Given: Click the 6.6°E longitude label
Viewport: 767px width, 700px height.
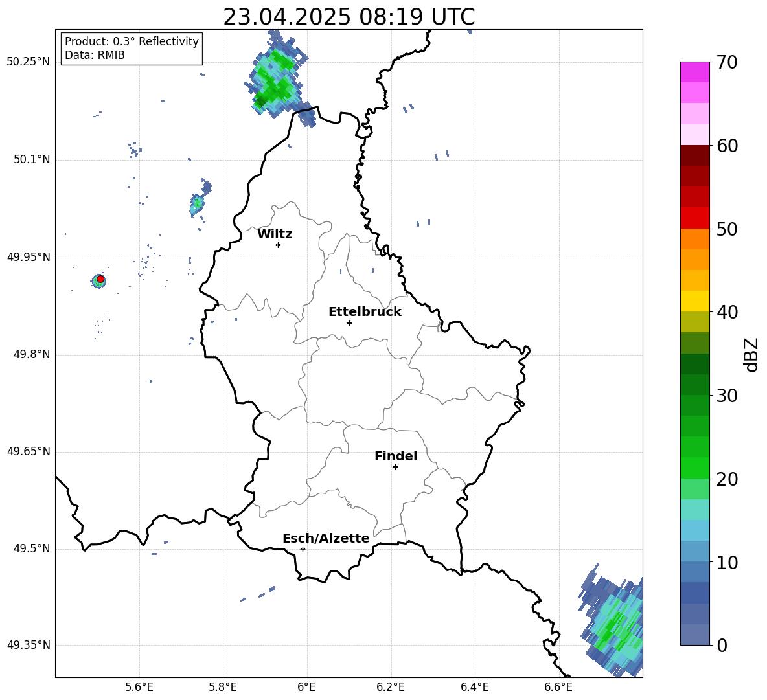Looking at the screenshot, I should [x=558, y=687].
